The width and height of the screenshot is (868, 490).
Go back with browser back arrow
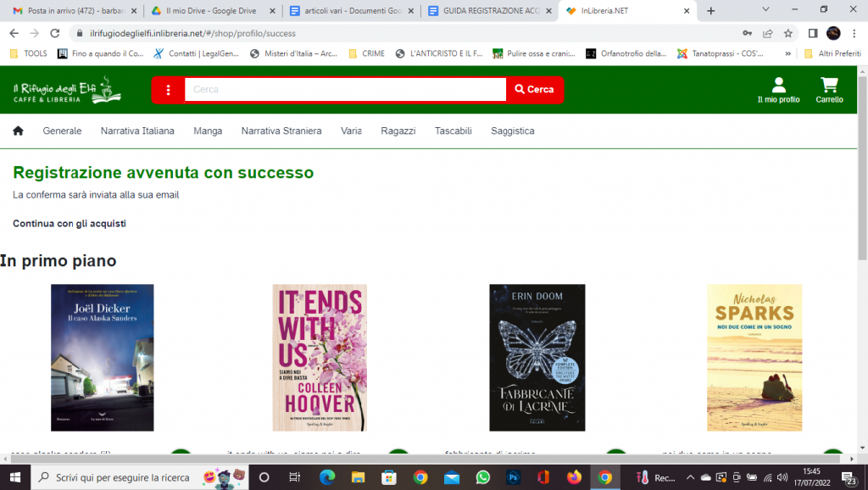14,33
